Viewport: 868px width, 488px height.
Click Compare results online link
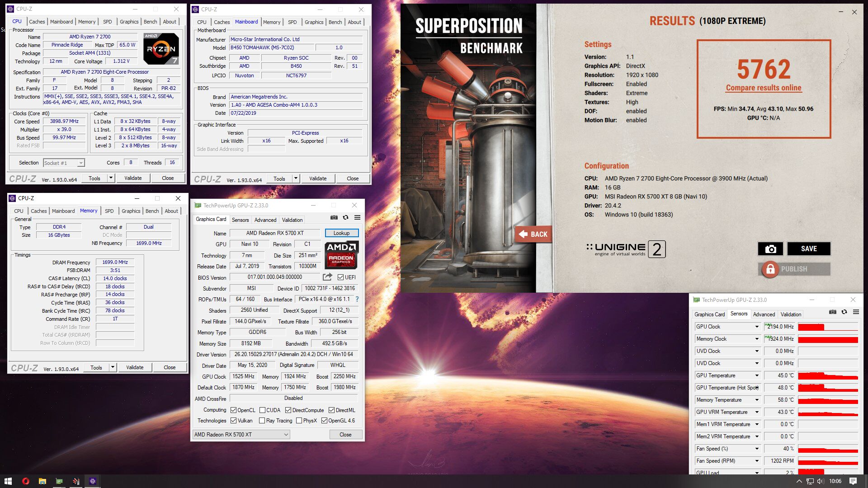pyautogui.click(x=764, y=88)
